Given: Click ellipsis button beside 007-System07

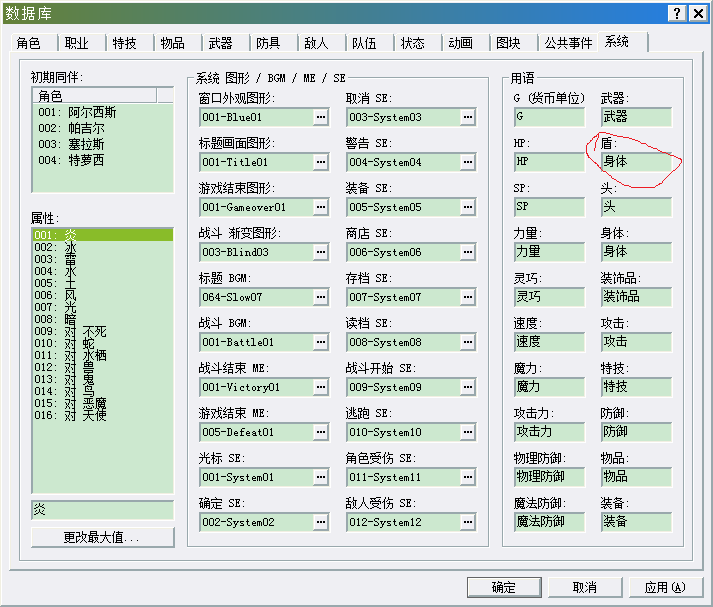Looking at the screenshot, I should click(468, 297).
